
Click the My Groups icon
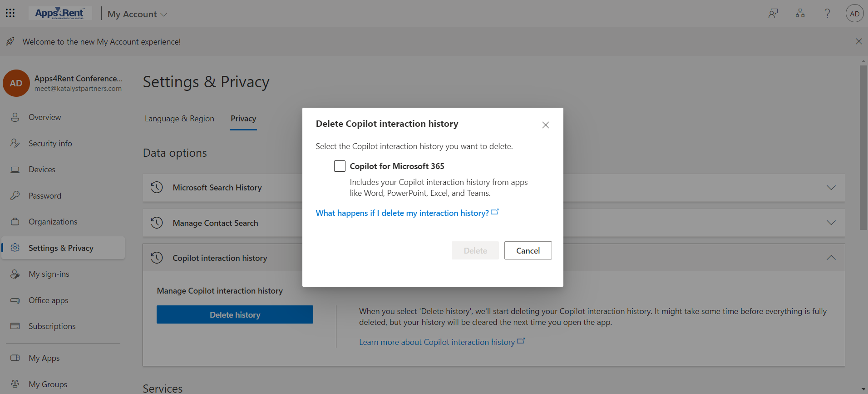coord(15,384)
